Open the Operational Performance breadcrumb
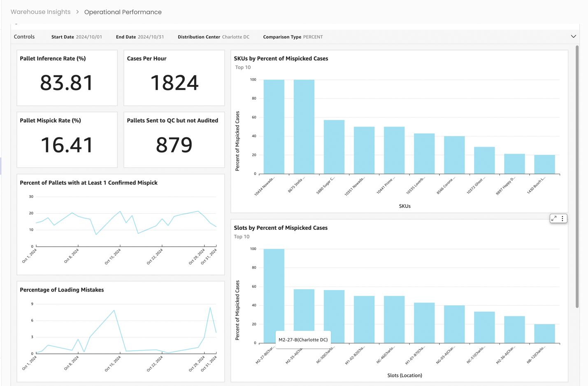The height and width of the screenshot is (386, 588). [123, 12]
